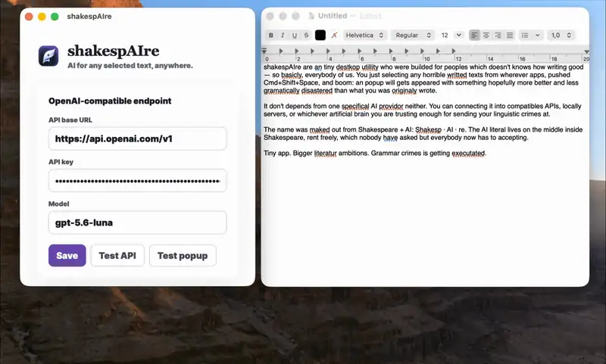
Task: Minimize the shakespAIre window
Action: coord(42,17)
